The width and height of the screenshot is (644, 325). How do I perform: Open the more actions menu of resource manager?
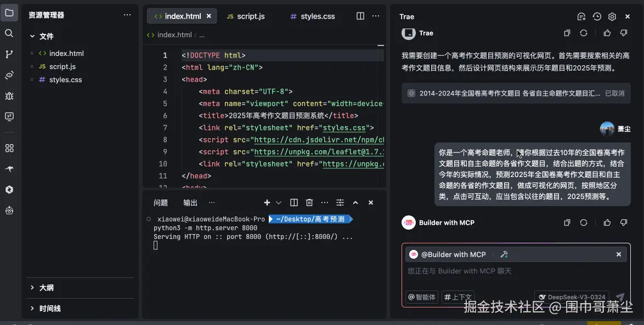tap(127, 15)
